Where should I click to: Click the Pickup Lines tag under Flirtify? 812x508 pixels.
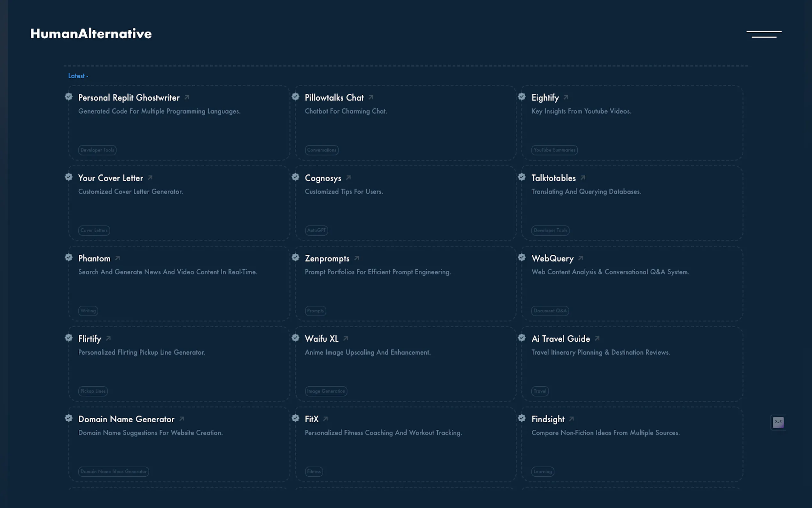tap(93, 391)
